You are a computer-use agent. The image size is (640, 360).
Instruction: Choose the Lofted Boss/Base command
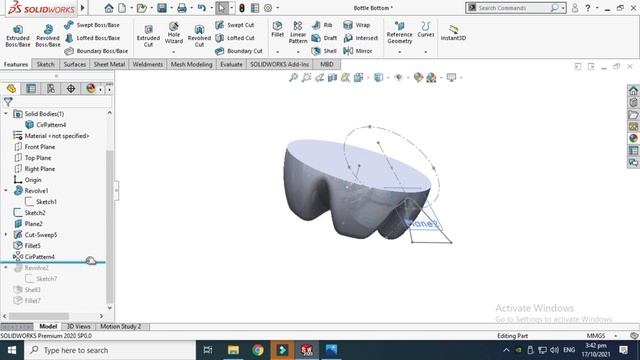click(93, 38)
